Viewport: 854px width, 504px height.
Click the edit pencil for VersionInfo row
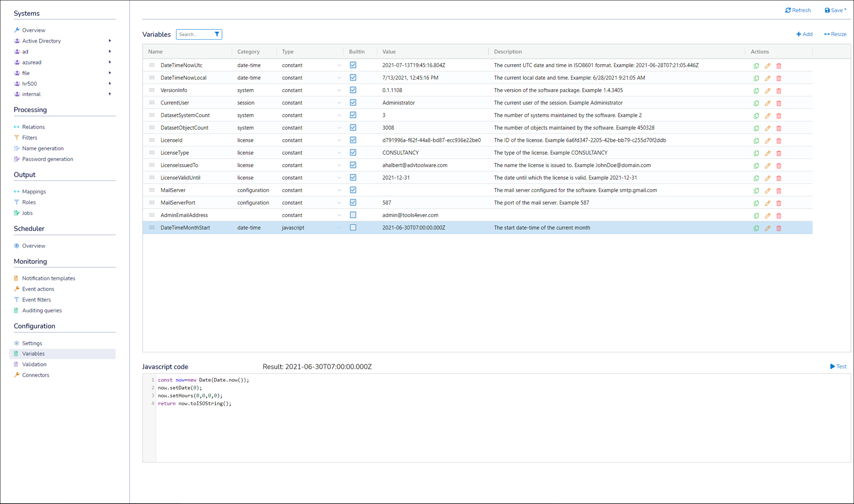tap(768, 91)
